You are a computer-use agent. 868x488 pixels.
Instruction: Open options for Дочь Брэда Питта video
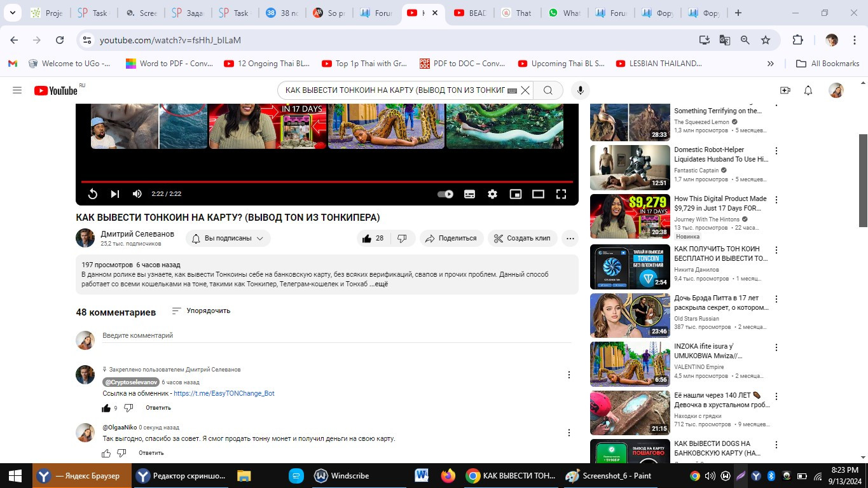[776, 299]
